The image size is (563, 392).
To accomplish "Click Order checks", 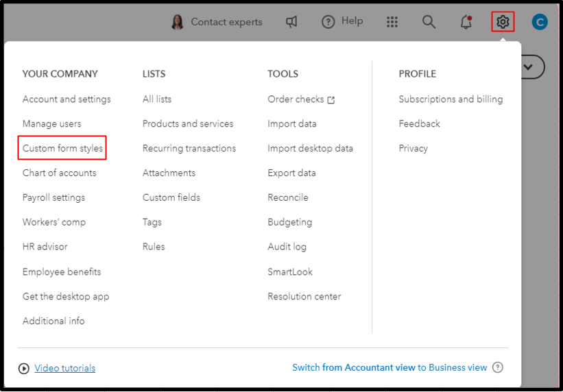I will 296,99.
